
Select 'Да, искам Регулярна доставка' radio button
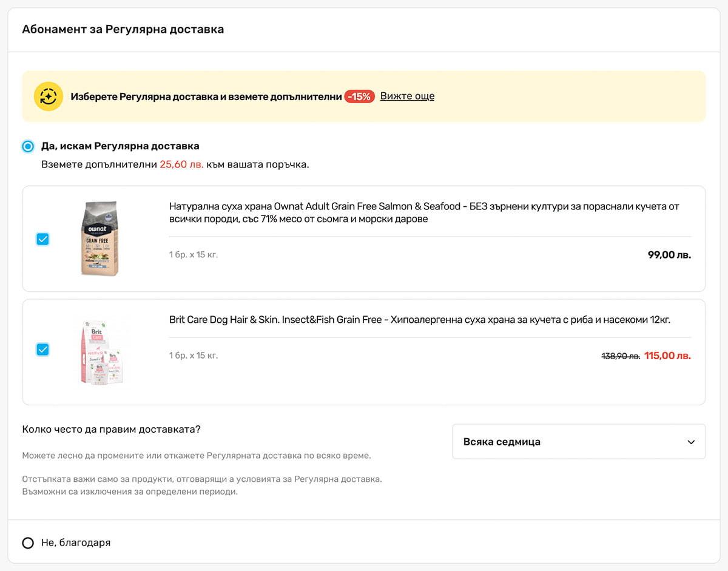[x=28, y=146]
